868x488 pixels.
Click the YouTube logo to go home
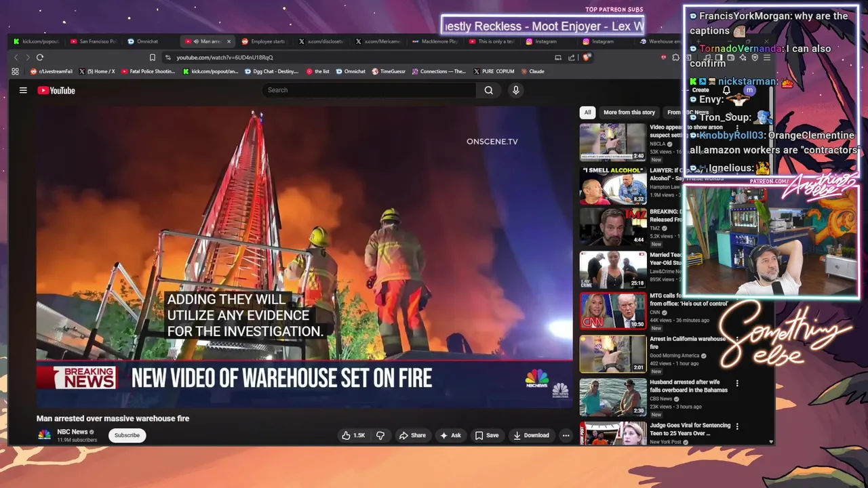pos(56,90)
